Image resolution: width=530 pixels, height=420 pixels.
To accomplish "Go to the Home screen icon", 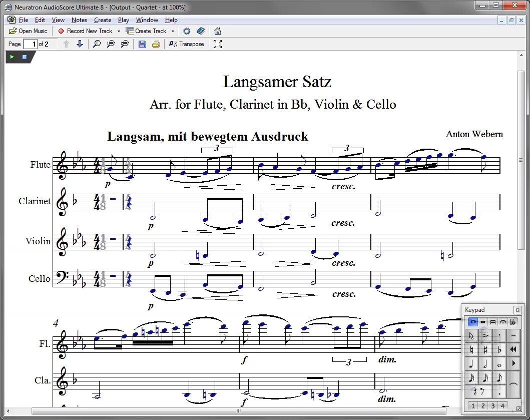I will (218, 31).
